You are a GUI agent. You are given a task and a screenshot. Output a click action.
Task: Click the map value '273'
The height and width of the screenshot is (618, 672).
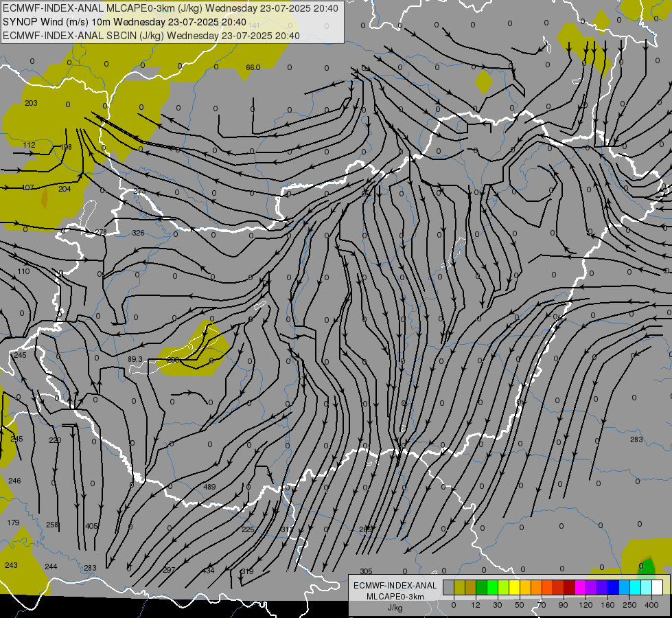pyautogui.click(x=139, y=191)
